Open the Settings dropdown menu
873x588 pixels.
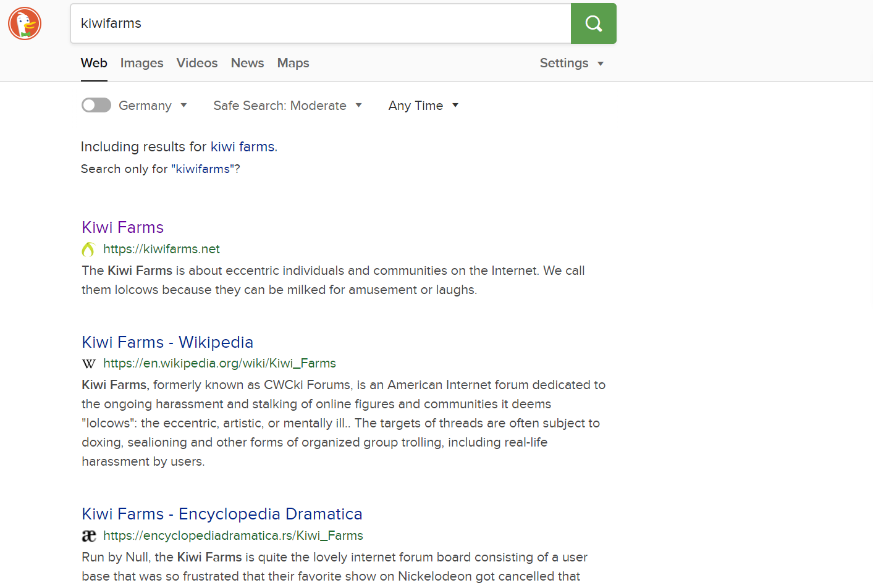[571, 63]
